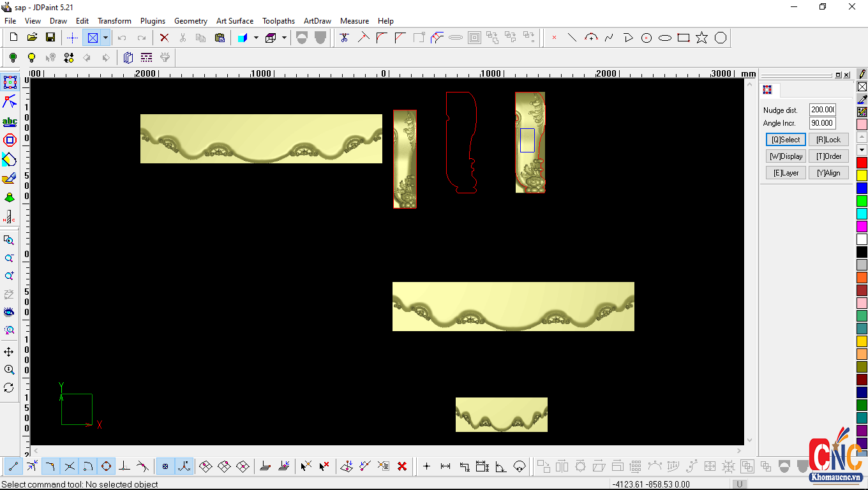Click the Delete red X toolbar icon
Viewport: 868px width, 490px height.
point(164,38)
